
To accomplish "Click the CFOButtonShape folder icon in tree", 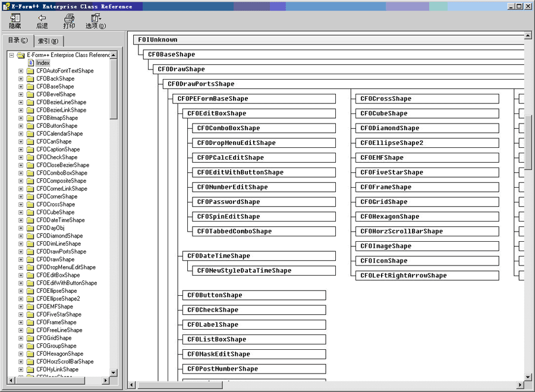I will tap(30, 126).
